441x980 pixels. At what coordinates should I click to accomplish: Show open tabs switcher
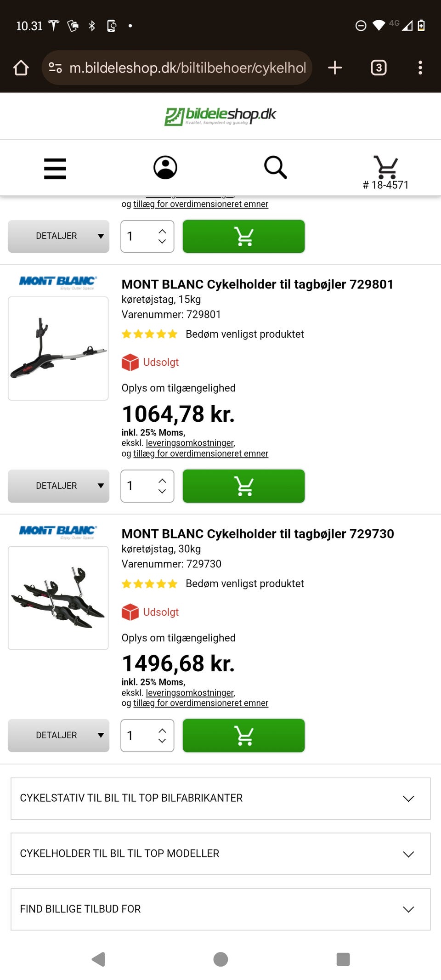click(x=379, y=68)
